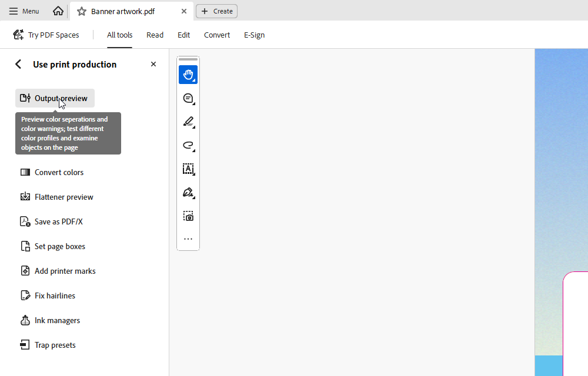Select the Highlight text tool
The height and width of the screenshot is (376, 588).
pyautogui.click(x=188, y=122)
